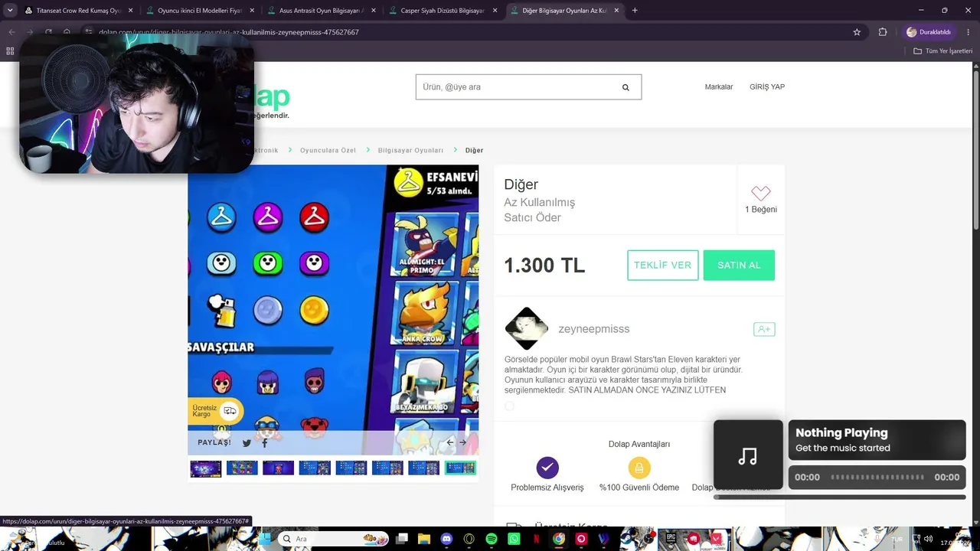Like the product with the heart icon
Viewport: 980px width, 551px height.
point(760,193)
